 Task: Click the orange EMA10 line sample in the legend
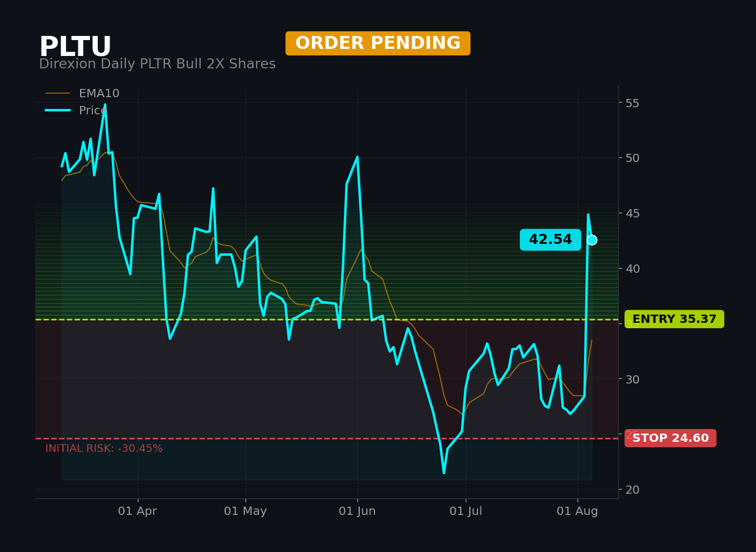coord(58,94)
